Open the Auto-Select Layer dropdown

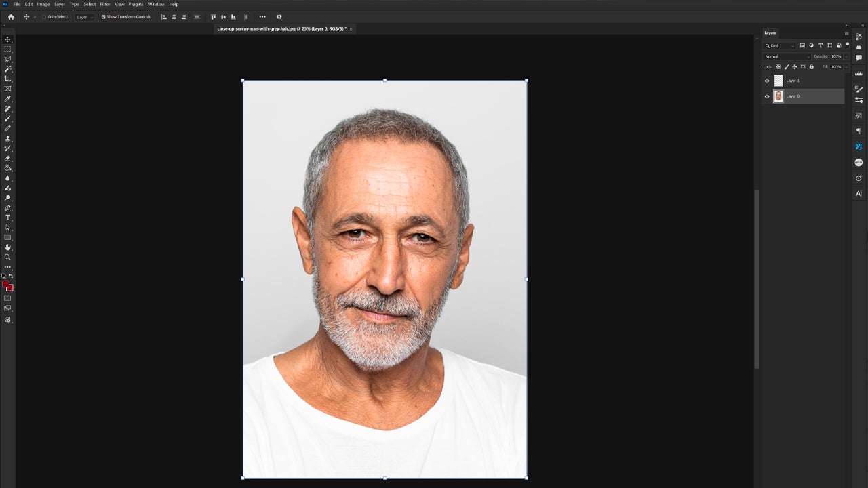pos(85,17)
